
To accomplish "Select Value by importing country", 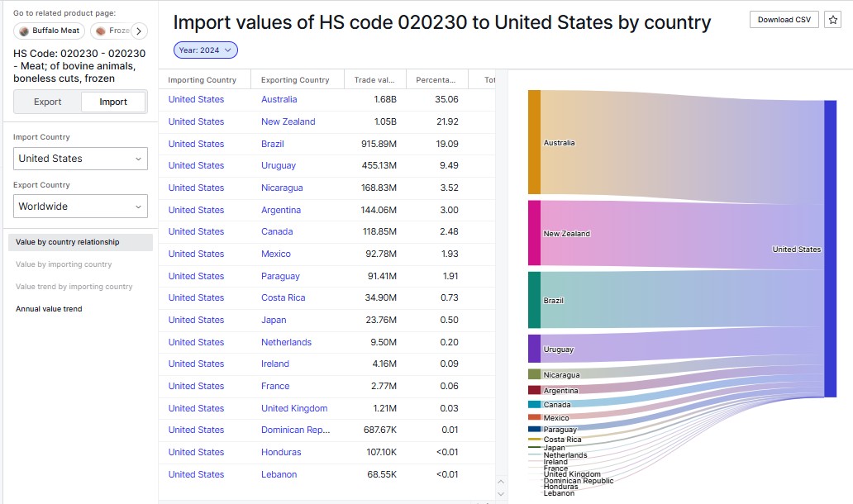I will 64,264.
